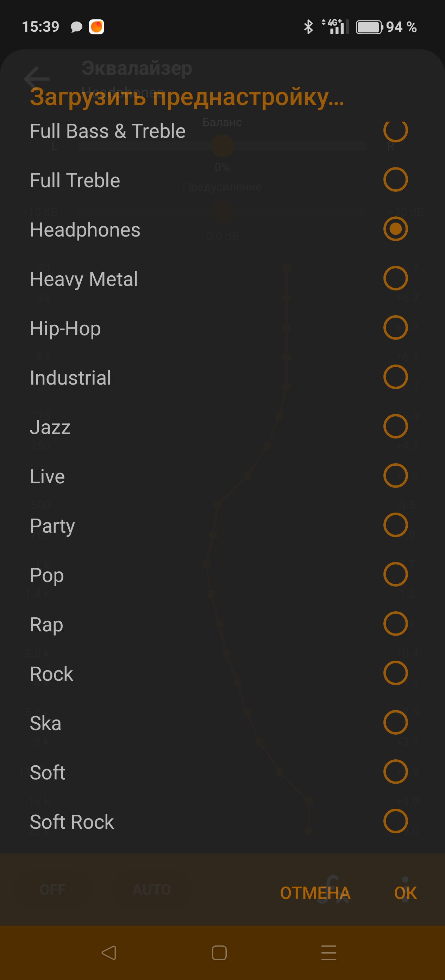This screenshot has height=980, width=445.
Task: Choose the Party preset entry
Action: [52, 526]
